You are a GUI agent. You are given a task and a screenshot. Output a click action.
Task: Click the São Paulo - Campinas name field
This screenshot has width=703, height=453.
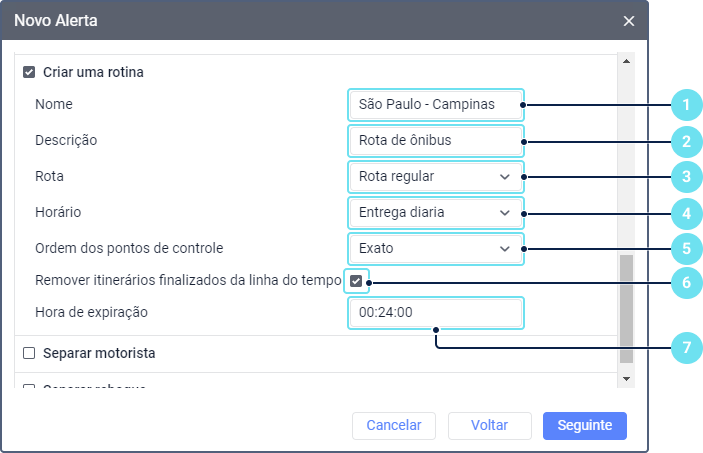pos(435,104)
